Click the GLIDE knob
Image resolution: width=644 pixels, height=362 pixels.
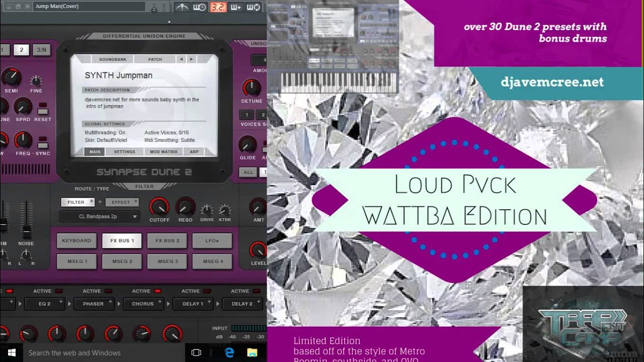(x=247, y=144)
